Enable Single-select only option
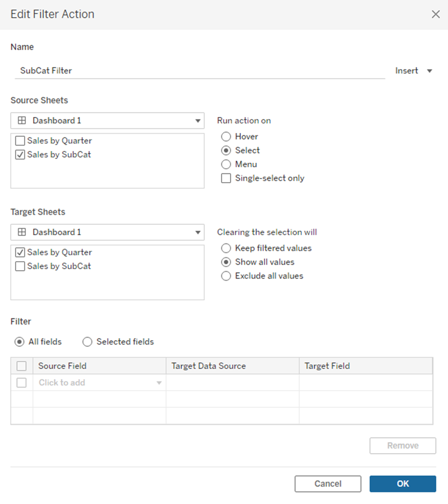448x504 pixels. pos(226,178)
